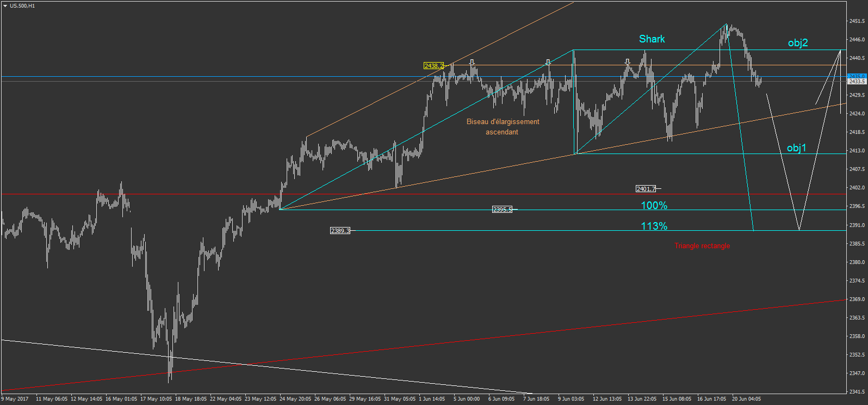This screenshot has height=405, width=868.
Task: Click the 17 May 10:05 time label
Action: 156,399
